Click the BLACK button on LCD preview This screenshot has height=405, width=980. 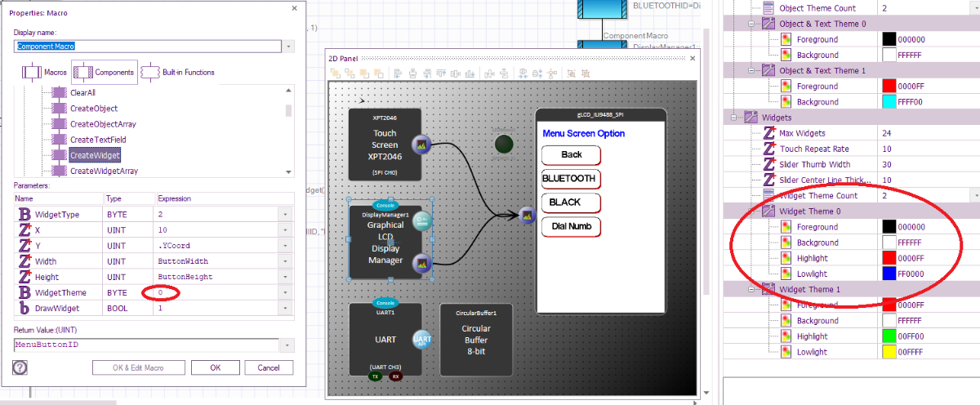[572, 202]
